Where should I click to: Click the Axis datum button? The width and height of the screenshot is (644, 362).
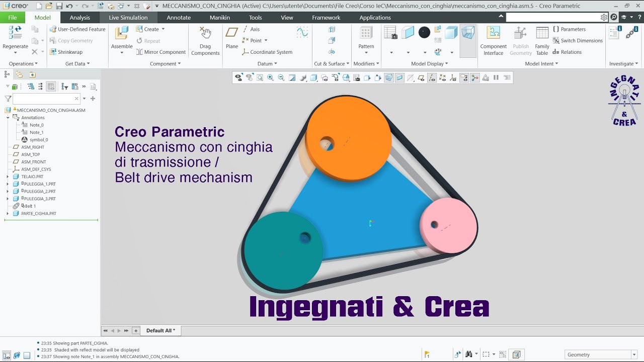point(251,29)
